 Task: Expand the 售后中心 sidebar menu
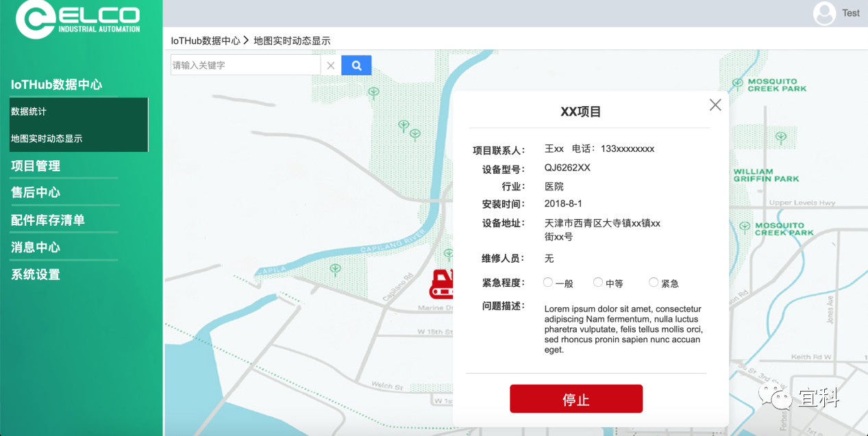click(36, 192)
